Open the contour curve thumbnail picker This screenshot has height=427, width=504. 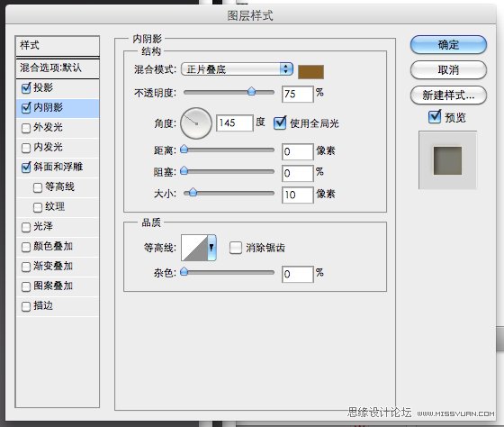coord(194,248)
